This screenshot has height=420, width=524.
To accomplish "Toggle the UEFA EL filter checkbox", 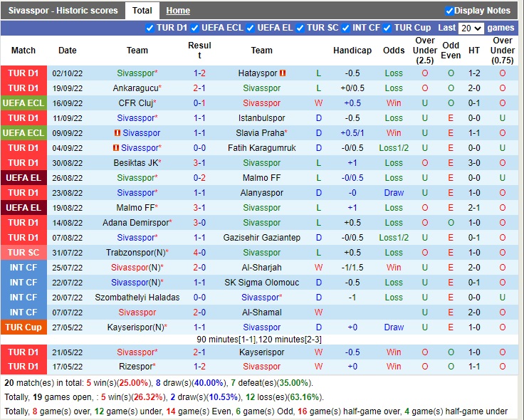I will click(x=251, y=28).
